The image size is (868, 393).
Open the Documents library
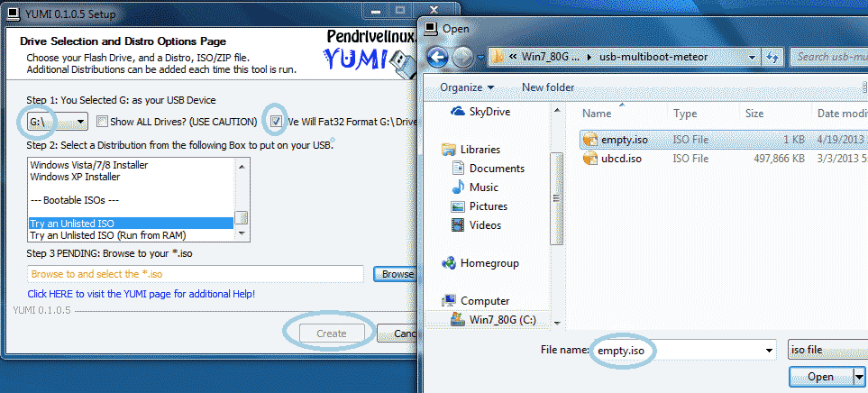pyautogui.click(x=497, y=169)
